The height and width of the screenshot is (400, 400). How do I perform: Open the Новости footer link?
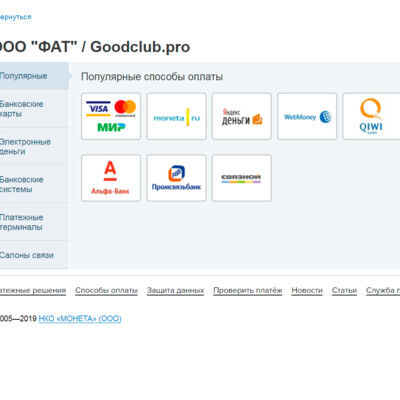[307, 290]
